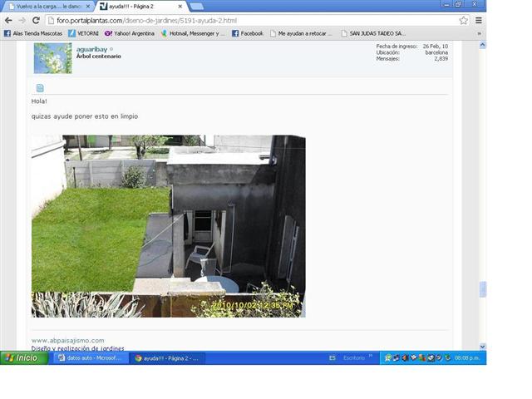Screen dimensions: 532x399
Task: Click the 'Ubicación:' label
Action: point(388,52)
